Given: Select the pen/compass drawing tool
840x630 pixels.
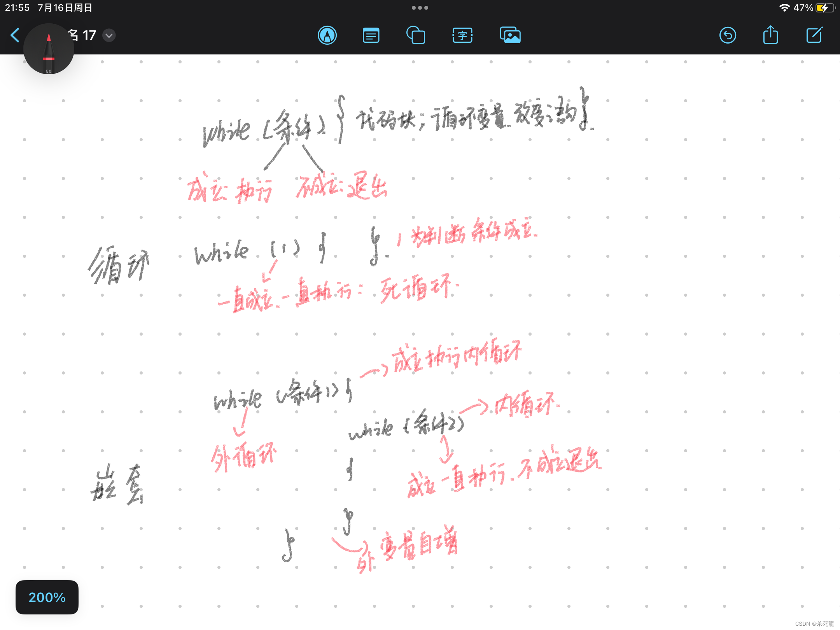Looking at the screenshot, I should (x=327, y=35).
